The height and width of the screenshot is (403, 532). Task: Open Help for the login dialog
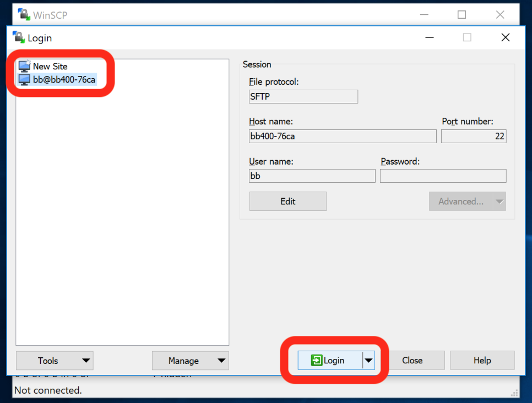click(x=482, y=361)
